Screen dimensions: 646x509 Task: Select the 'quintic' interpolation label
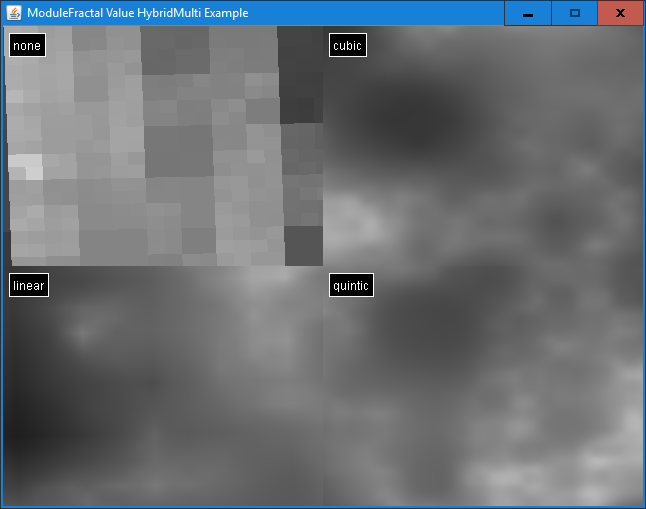pyautogui.click(x=351, y=286)
